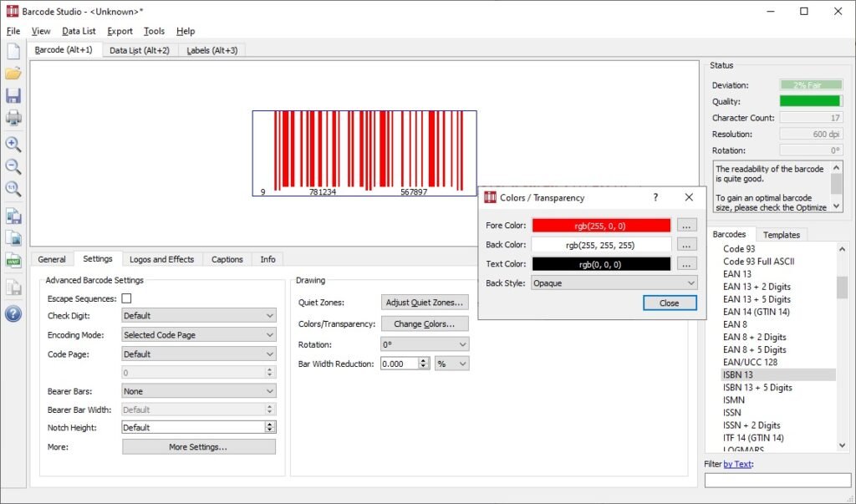Click the export as image icon

13,238
